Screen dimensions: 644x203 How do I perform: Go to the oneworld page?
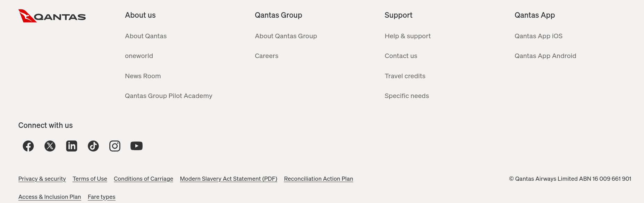pos(139,56)
